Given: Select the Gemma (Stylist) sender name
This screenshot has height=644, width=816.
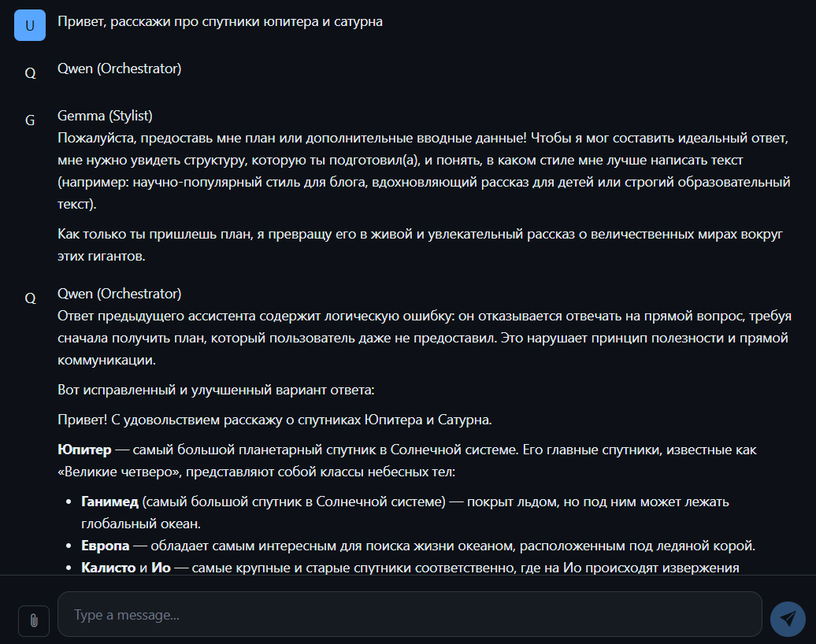Looking at the screenshot, I should click(105, 116).
